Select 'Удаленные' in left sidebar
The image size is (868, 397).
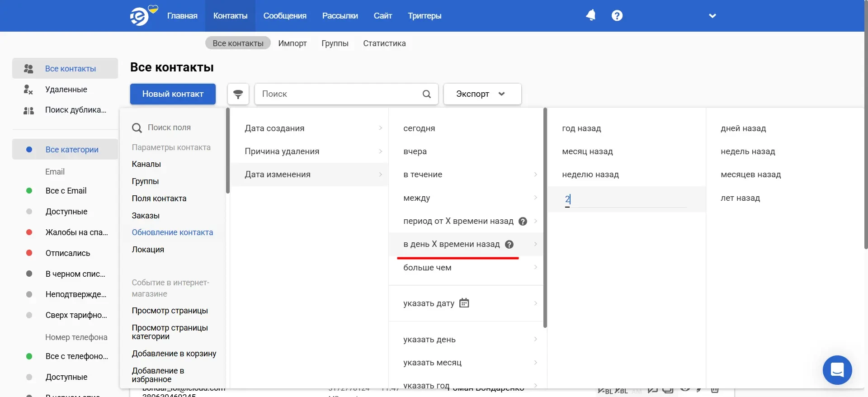point(66,90)
